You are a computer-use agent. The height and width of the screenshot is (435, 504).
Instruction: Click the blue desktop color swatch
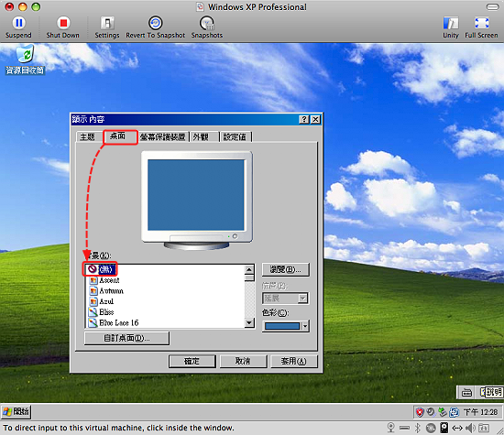[282, 326]
